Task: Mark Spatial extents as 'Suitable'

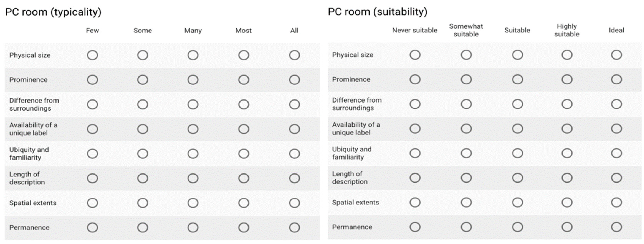Action: (x=517, y=203)
